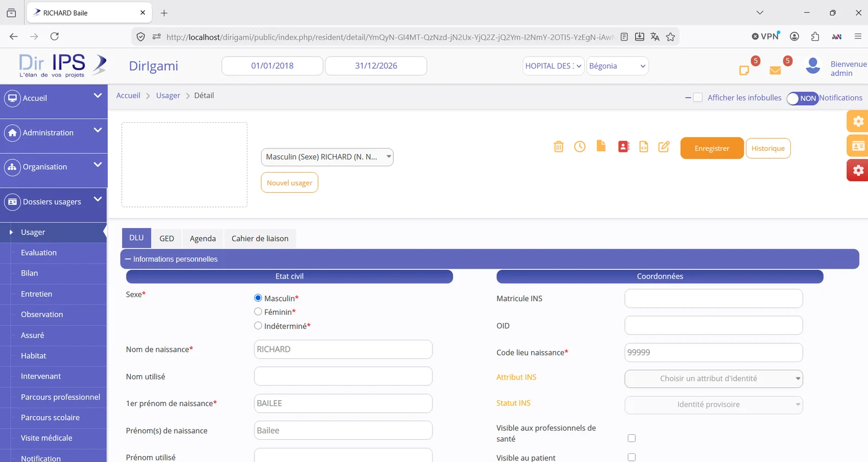Switch to the DLU tab
Image resolution: width=868 pixels, height=462 pixels.
136,238
